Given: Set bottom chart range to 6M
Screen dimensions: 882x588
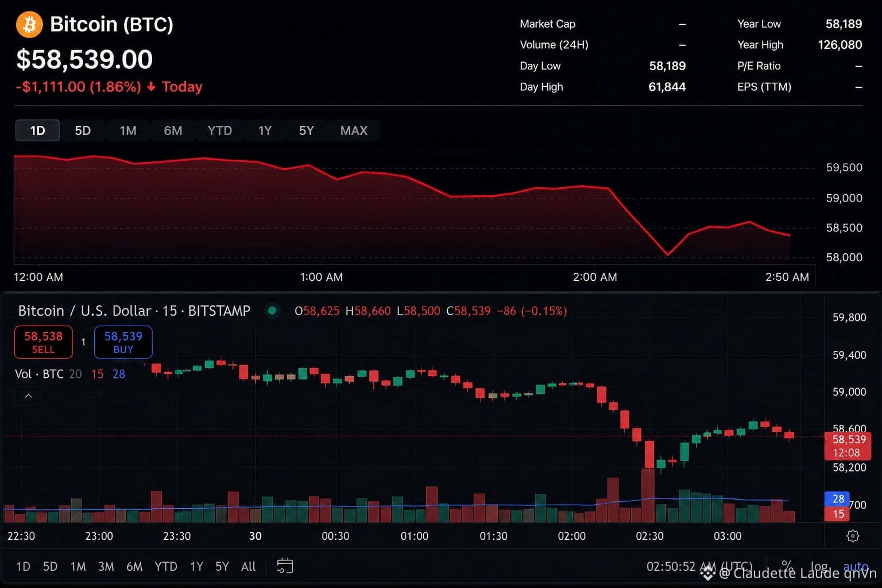Looking at the screenshot, I should click(x=134, y=567).
